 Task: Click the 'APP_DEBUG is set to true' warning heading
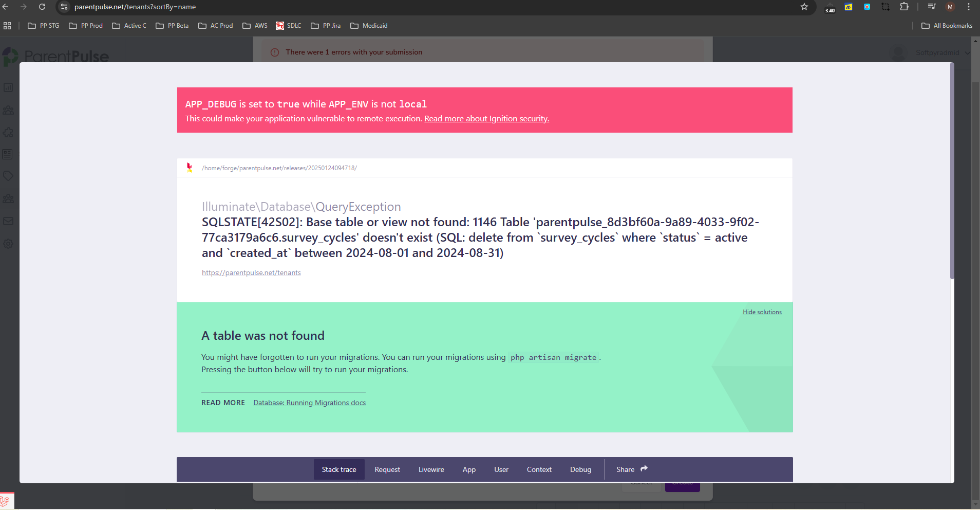click(x=306, y=104)
